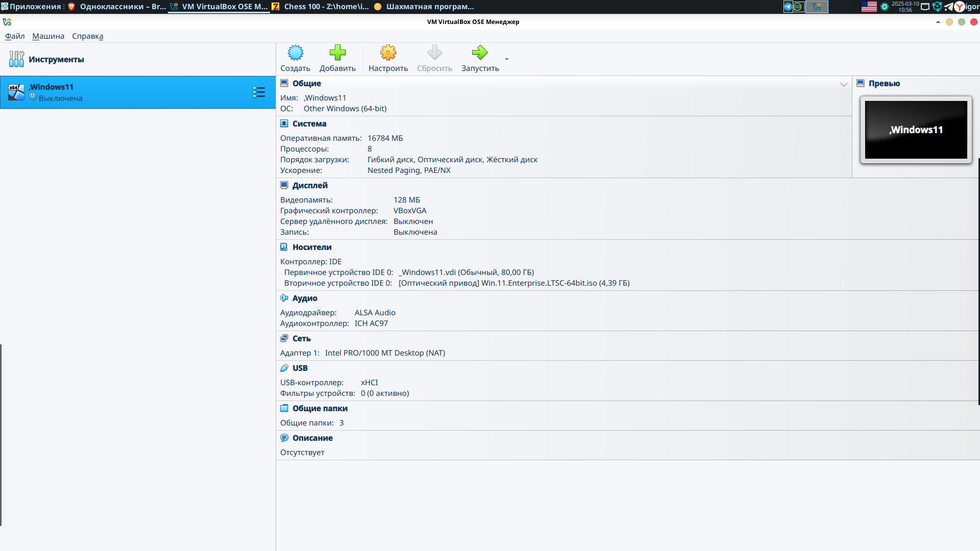
Task: Switch to Одноклассники browser taskbar window
Action: [117, 7]
